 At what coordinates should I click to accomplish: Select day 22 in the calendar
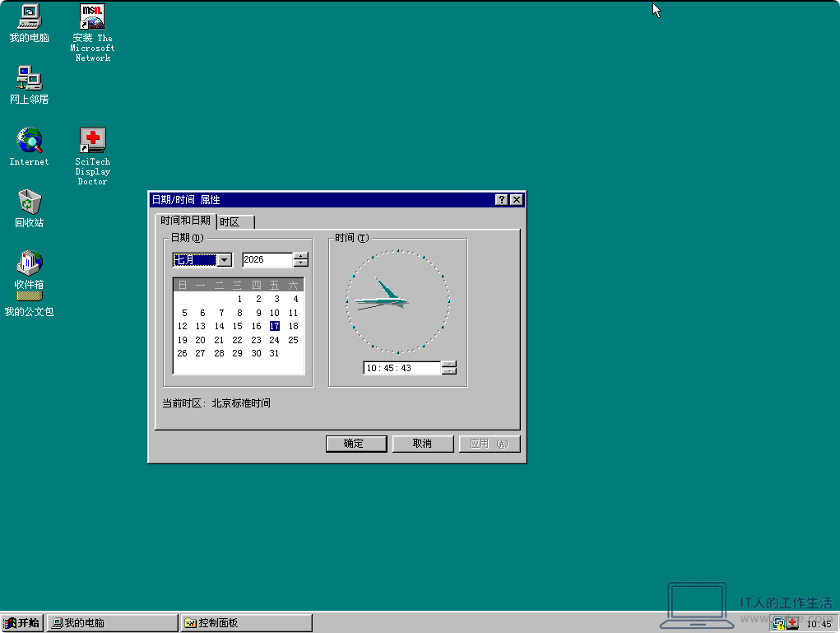click(237, 340)
